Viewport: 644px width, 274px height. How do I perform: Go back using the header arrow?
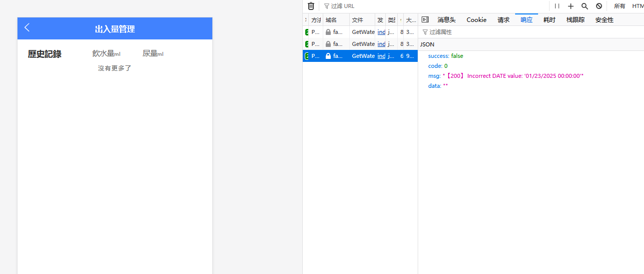click(27, 28)
